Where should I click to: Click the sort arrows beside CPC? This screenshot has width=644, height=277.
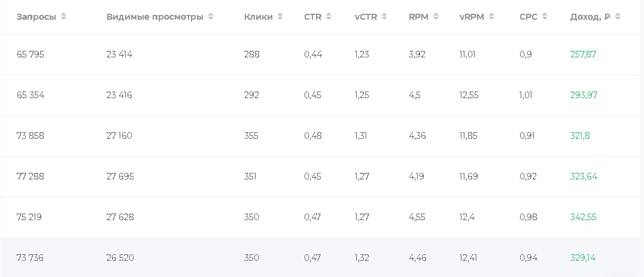(545, 17)
